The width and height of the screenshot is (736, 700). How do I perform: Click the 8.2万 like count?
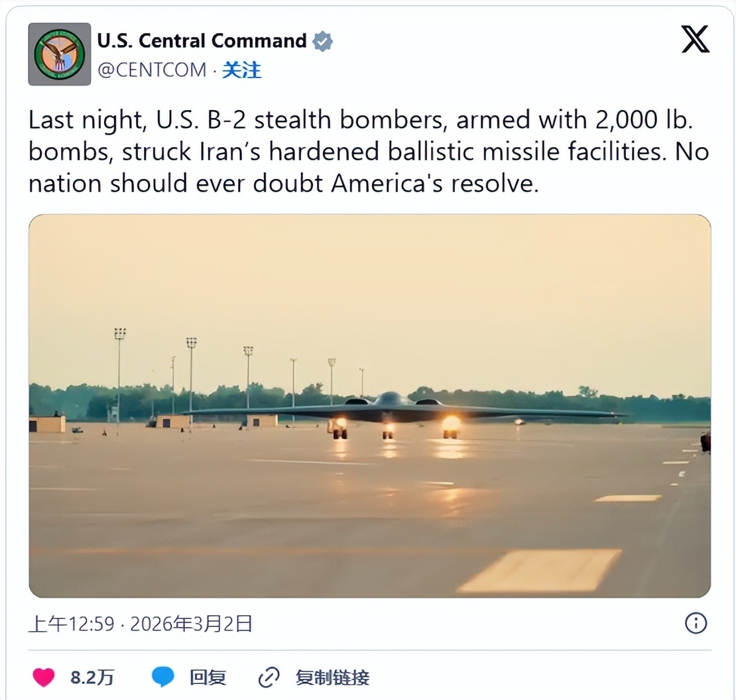(x=92, y=677)
